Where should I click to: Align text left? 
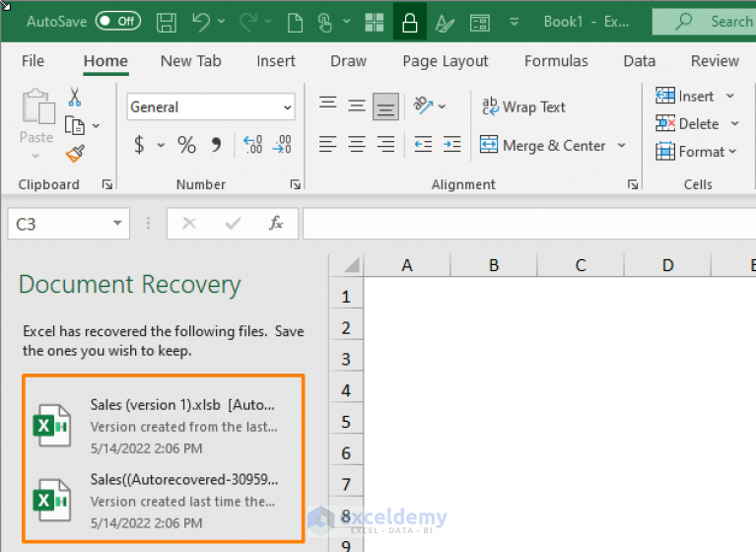tap(328, 144)
